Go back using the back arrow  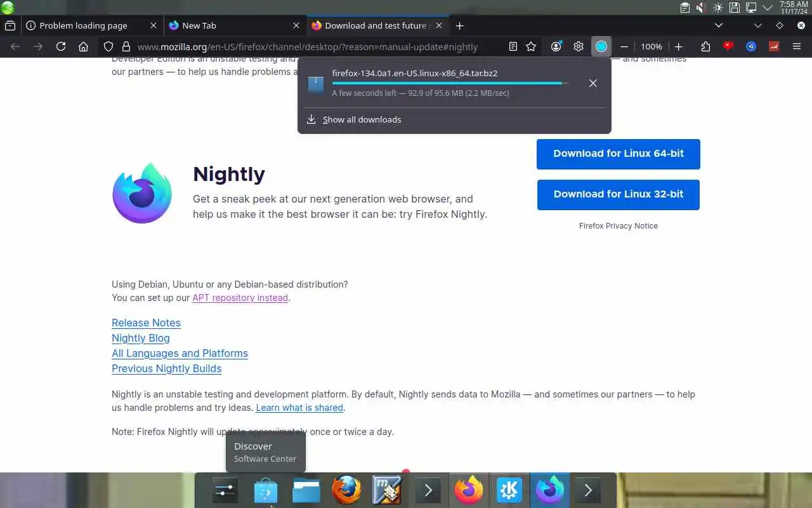coord(15,46)
